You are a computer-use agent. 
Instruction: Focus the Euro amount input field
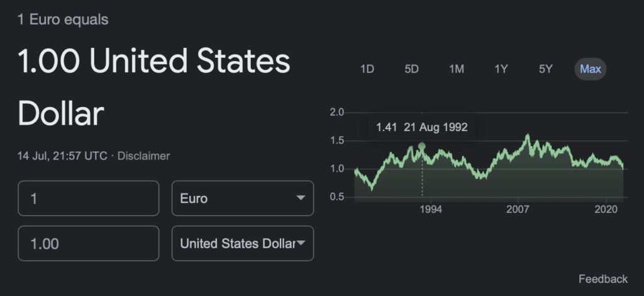pyautogui.click(x=88, y=198)
